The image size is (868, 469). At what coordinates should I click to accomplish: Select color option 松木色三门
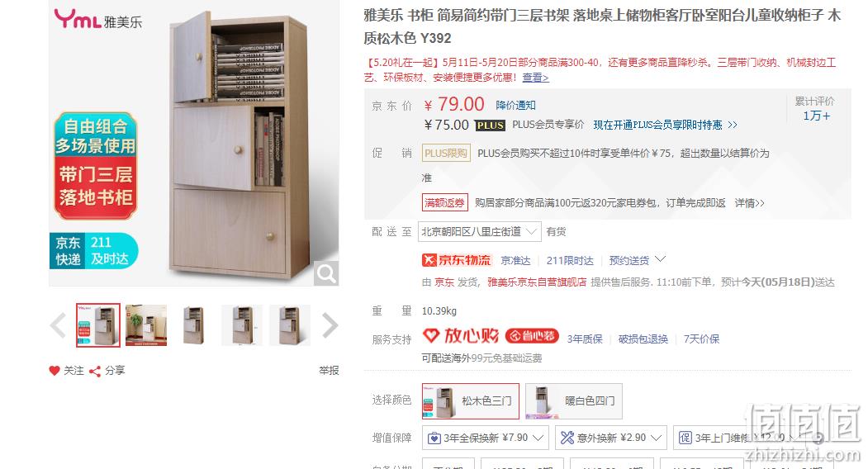(471, 401)
